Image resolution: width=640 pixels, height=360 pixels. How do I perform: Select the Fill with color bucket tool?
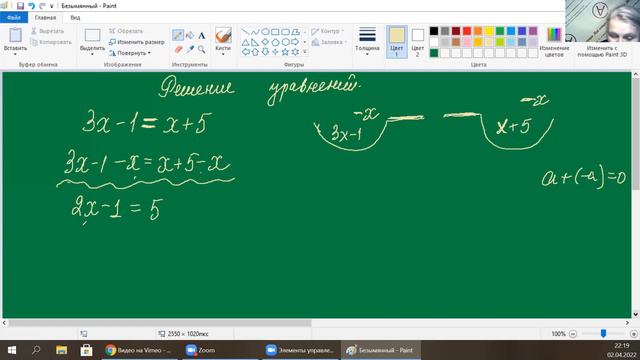click(x=190, y=36)
